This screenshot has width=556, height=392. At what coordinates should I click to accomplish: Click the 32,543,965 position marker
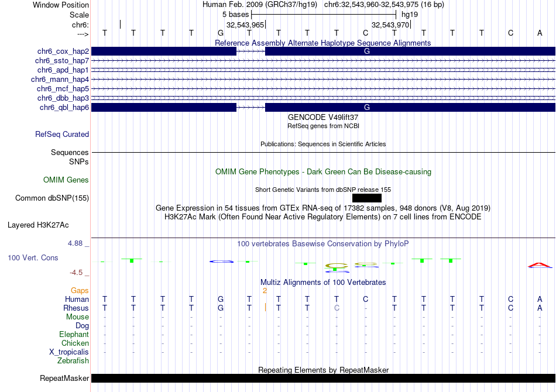tap(245, 25)
